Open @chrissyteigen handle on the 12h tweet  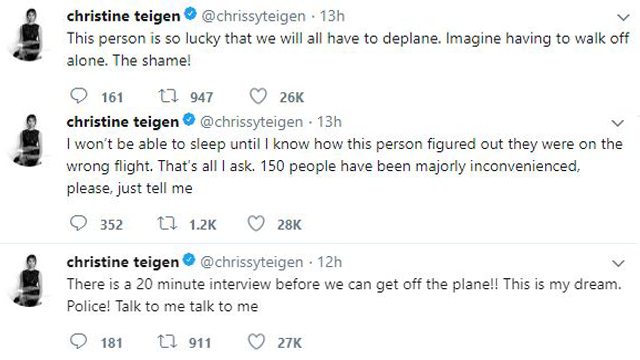coord(251,262)
